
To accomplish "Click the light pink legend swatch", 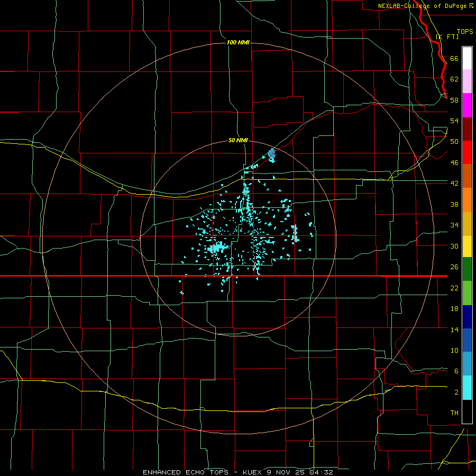I will click(x=467, y=81).
